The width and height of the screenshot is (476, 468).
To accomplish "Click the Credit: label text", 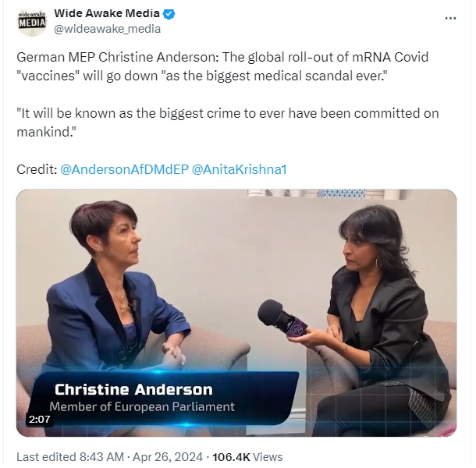I will tap(37, 169).
